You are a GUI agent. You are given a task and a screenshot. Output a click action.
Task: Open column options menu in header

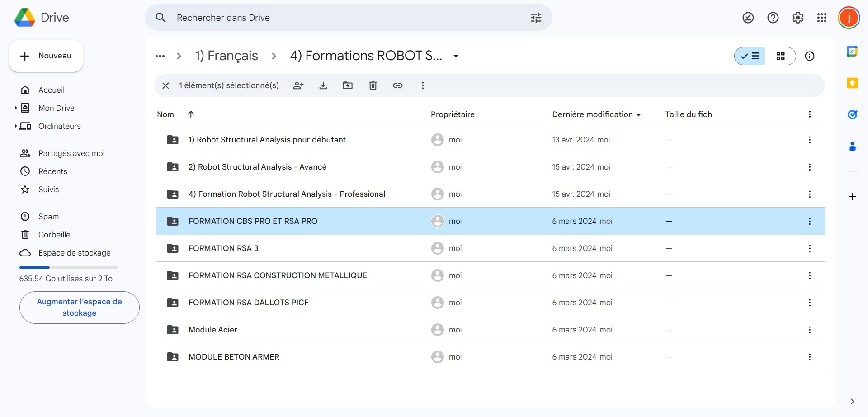tap(810, 114)
